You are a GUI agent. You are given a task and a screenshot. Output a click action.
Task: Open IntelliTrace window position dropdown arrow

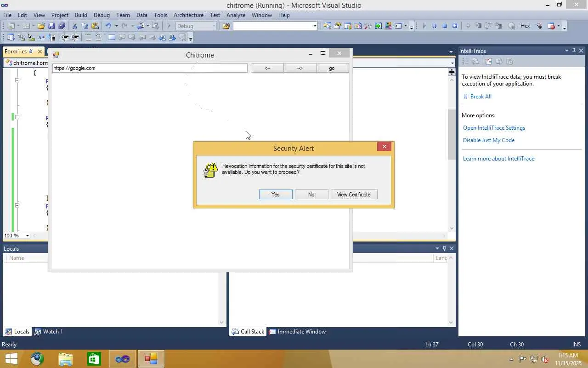(x=566, y=51)
